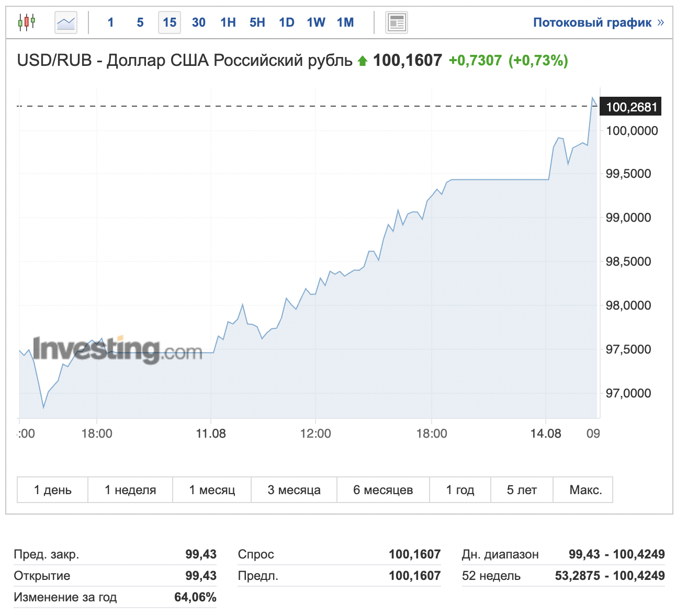Viewport: 676px width, 616px height.
Task: Open the news overlay icon
Action: 396,22
